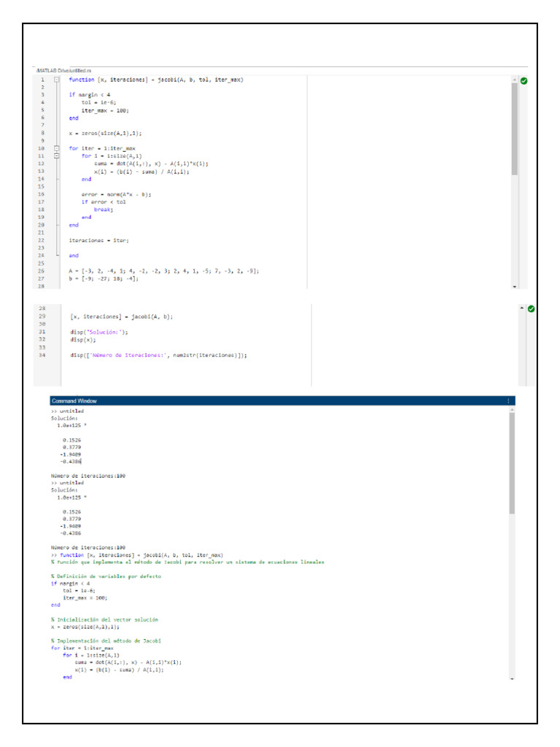Click 'iteraciones = iter;' on line 22

(x=98, y=240)
